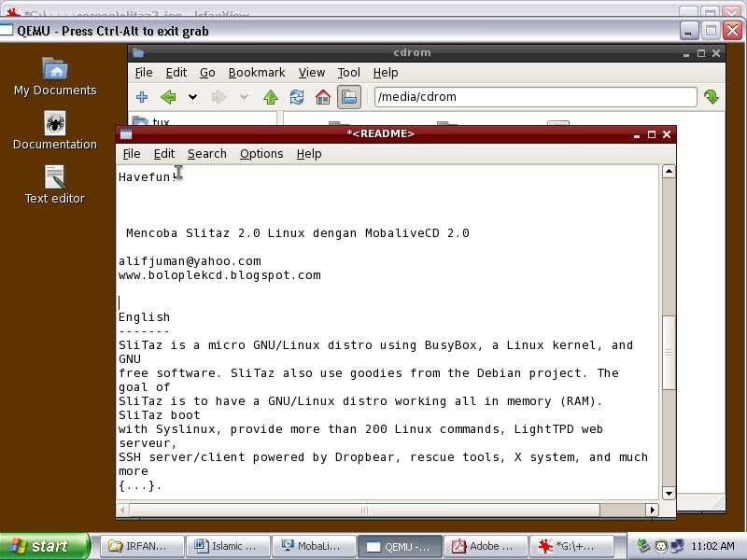The image size is (747, 560).
Task: Open Edit menu in cdrom window
Action: coord(176,73)
